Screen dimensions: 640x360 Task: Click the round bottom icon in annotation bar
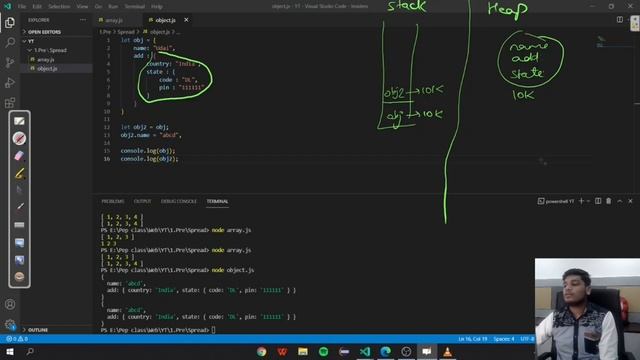click(19, 277)
